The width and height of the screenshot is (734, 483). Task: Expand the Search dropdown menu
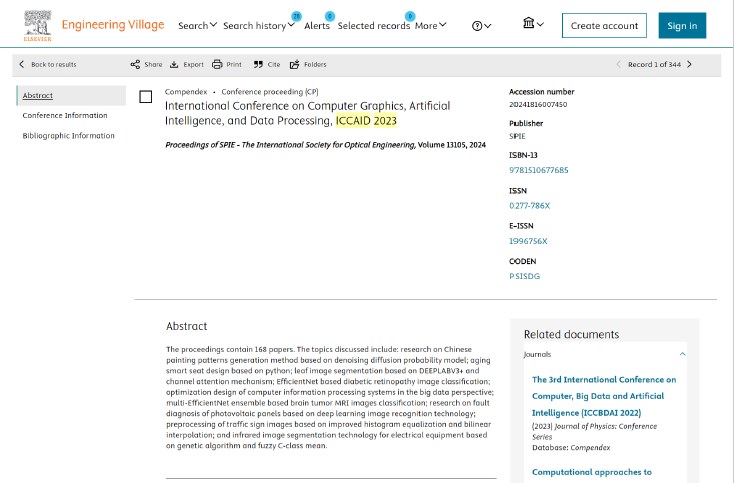pyautogui.click(x=197, y=26)
